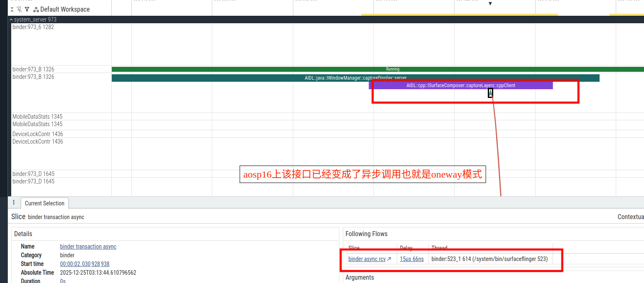The height and width of the screenshot is (283, 644).
Task: Click the Category value binder
Action: 67,255
